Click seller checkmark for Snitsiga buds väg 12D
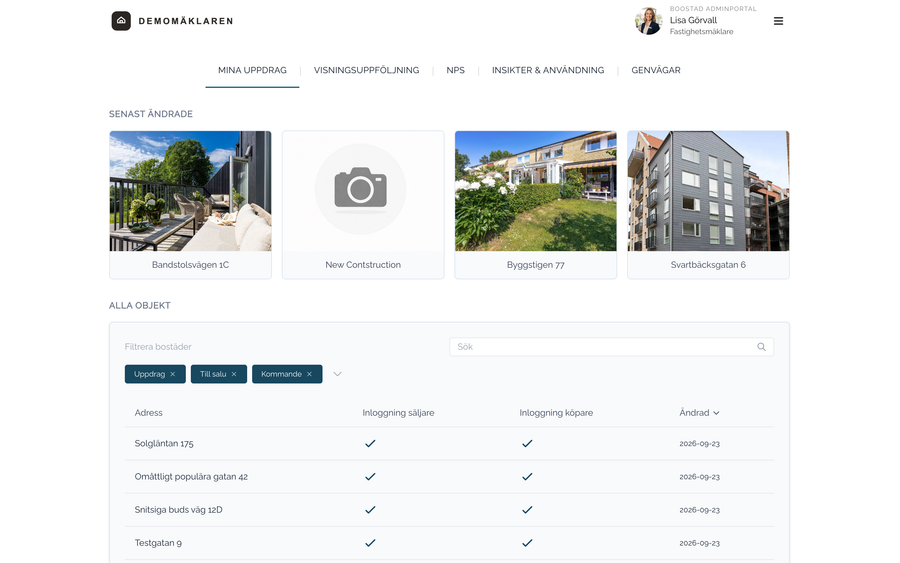 pyautogui.click(x=370, y=510)
